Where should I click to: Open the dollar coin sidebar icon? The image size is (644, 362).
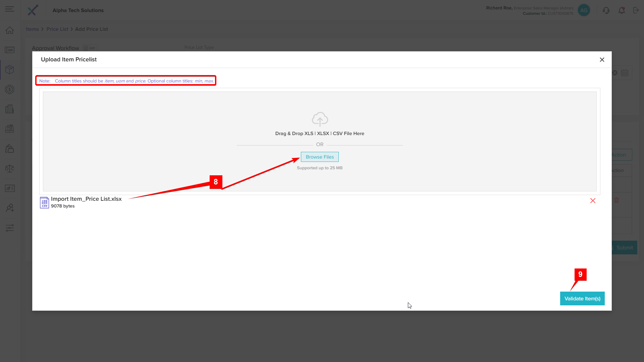coord(10,89)
